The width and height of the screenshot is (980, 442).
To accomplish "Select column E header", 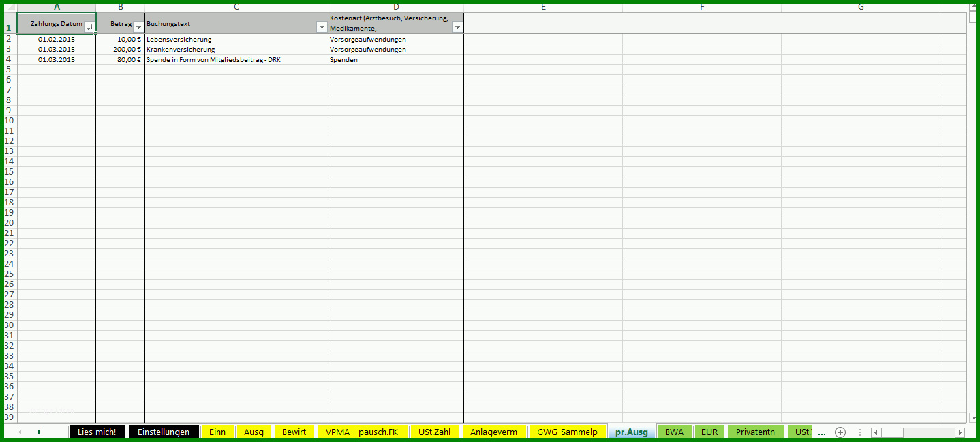I will [543, 7].
